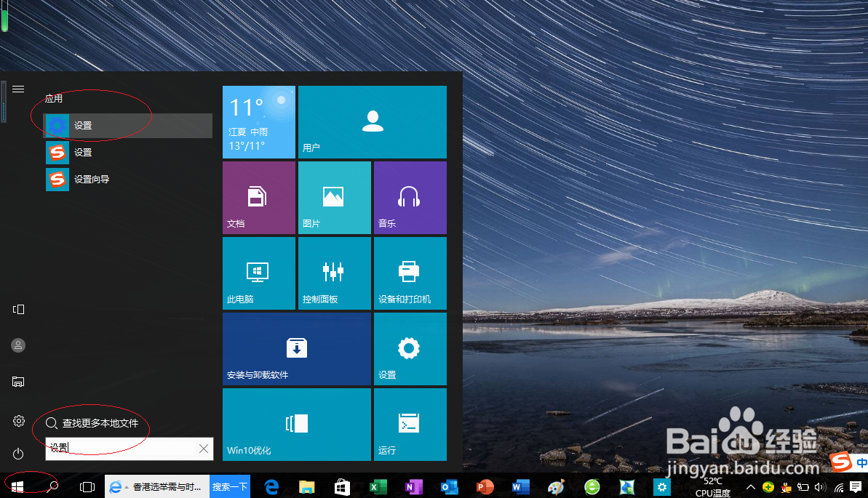Launch Word from the taskbar

pos(520,487)
